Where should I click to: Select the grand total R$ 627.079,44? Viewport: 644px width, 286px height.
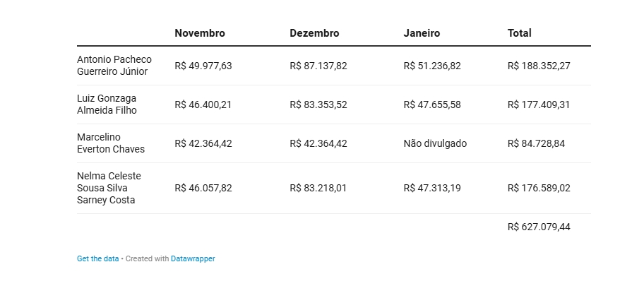[x=539, y=227]
